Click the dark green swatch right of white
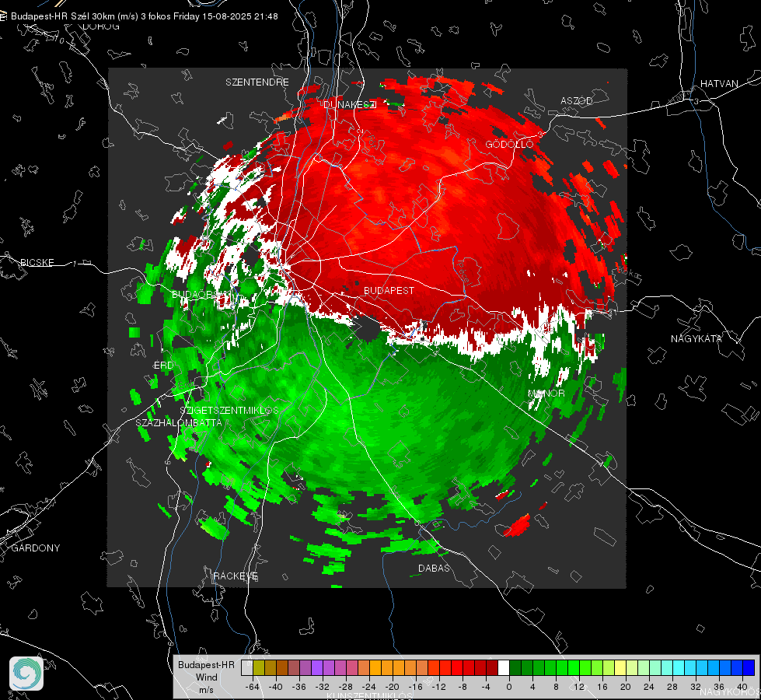 pos(515,668)
